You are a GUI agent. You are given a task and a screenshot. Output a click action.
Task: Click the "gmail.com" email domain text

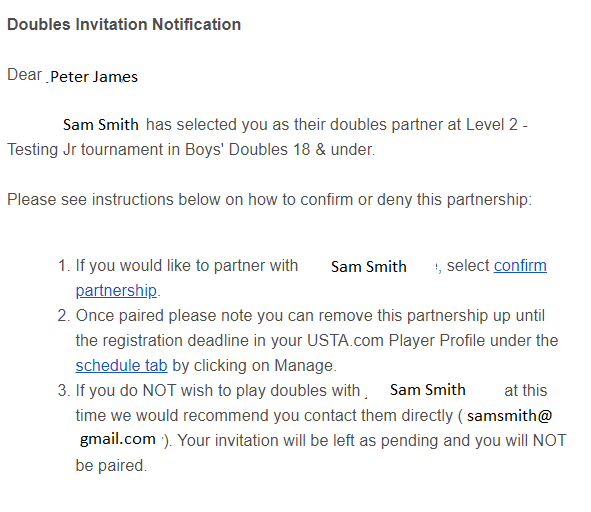[x=118, y=439]
